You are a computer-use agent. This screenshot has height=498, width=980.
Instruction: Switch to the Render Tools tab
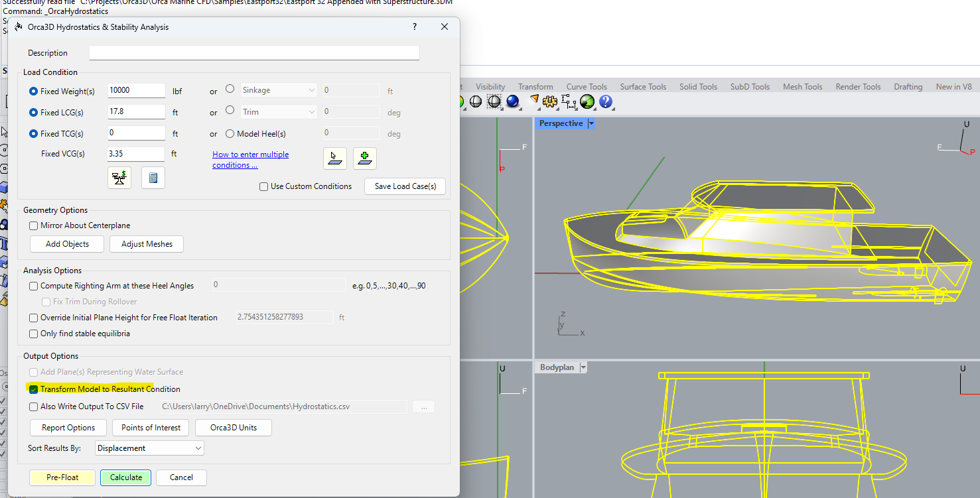(858, 87)
